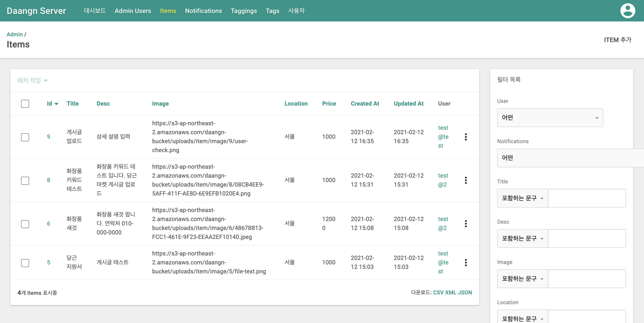Toggle the Id column sort arrow
644x323 pixels.
56,104
